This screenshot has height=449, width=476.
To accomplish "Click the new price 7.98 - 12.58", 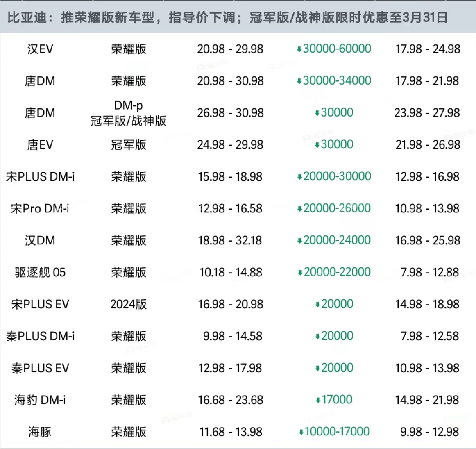I will tap(430, 337).
